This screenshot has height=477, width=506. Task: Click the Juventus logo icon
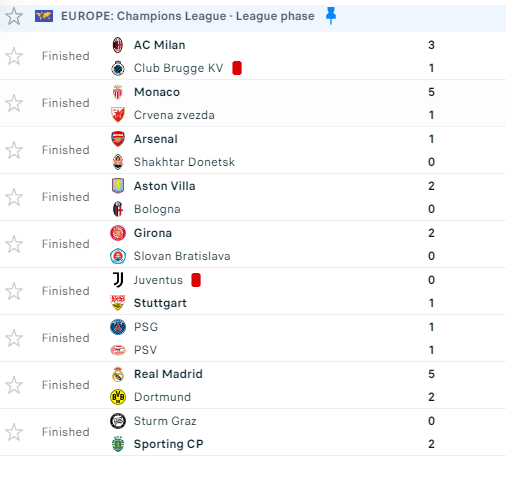tap(118, 280)
